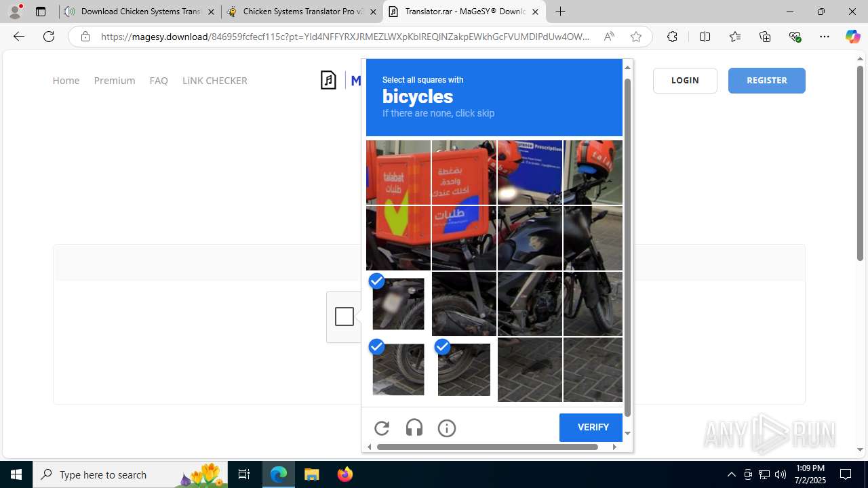This screenshot has height=488, width=868.
Task: Select the tile with white Arabic text on orange
Action: (464, 172)
